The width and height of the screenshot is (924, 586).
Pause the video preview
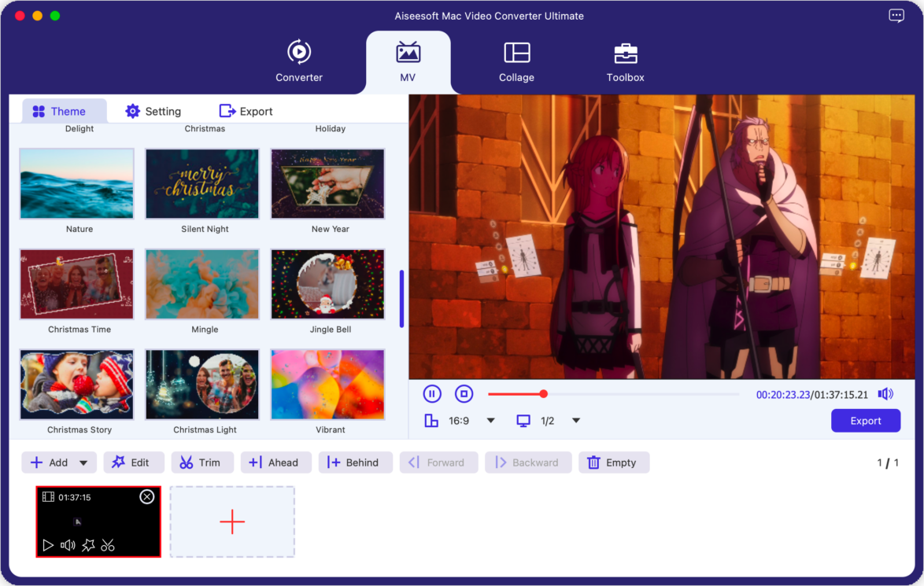click(x=432, y=393)
